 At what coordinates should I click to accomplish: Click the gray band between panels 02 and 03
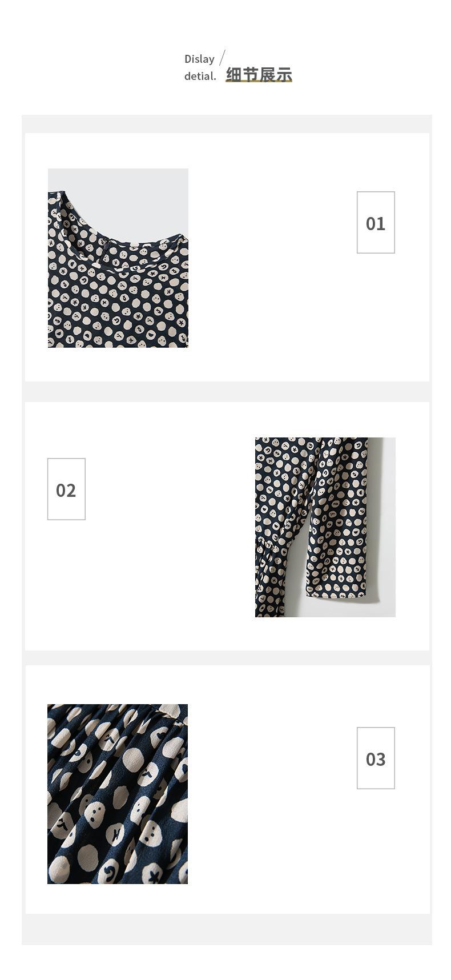click(x=227, y=658)
